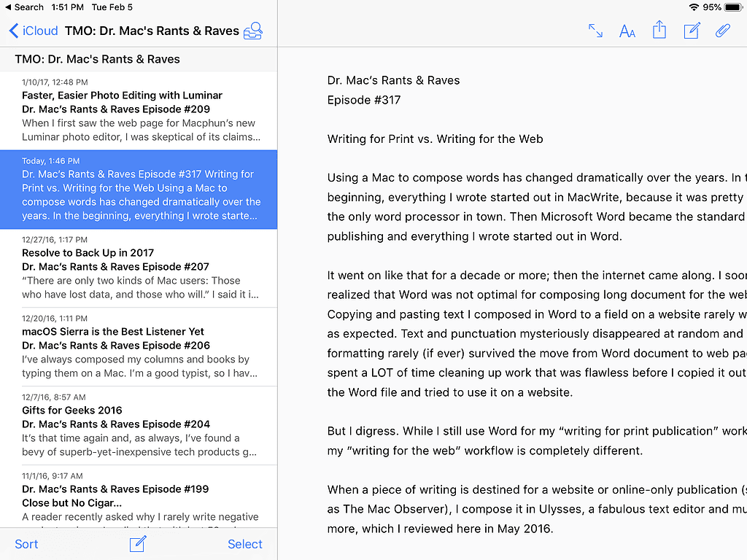The height and width of the screenshot is (560, 747).
Task: Go back to the iCloud folder list
Action: pyautogui.click(x=34, y=31)
